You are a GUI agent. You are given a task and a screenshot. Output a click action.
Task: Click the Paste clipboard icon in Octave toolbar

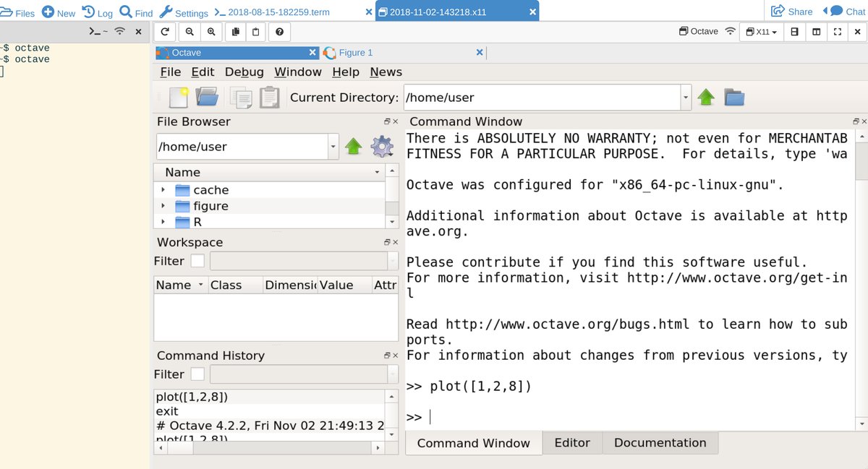coord(269,98)
